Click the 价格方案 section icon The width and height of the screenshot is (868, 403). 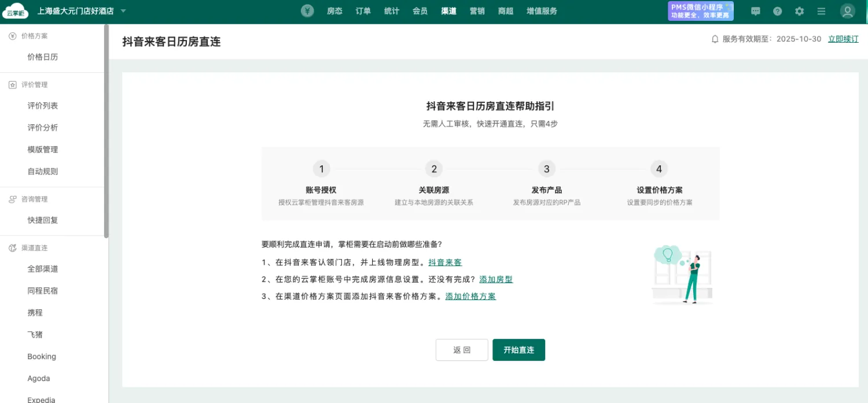click(13, 36)
